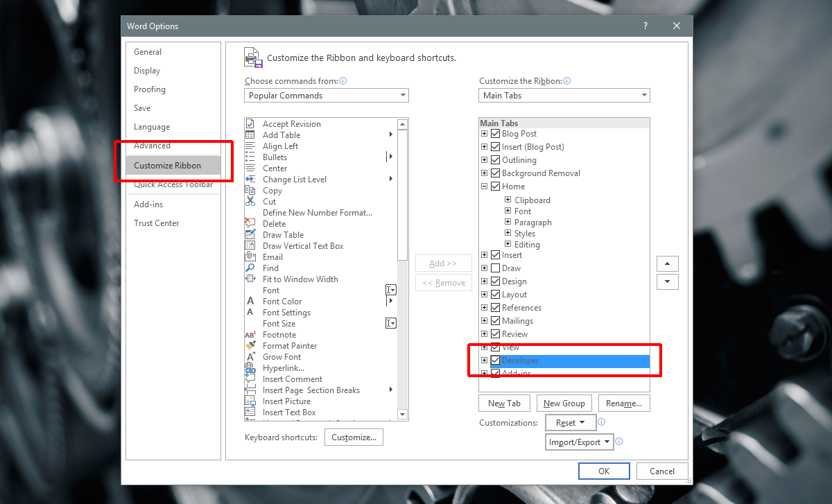Select the Cut scissors icon

point(250,202)
